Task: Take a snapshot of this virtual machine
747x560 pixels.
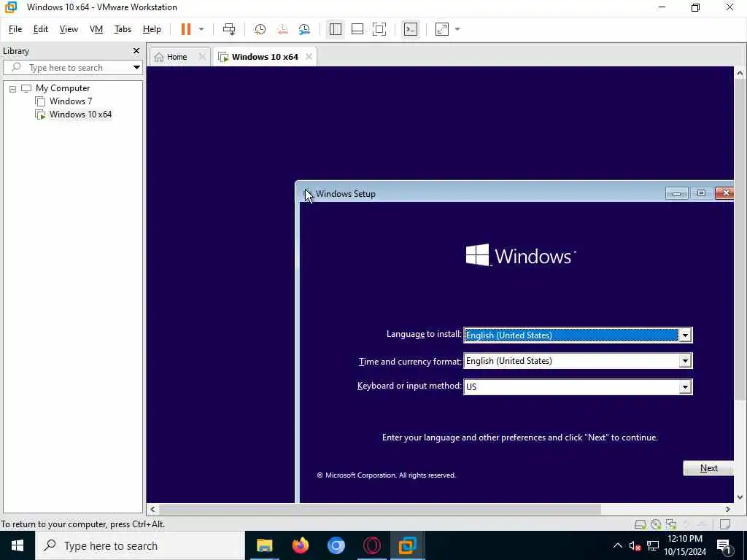Action: coord(260,29)
